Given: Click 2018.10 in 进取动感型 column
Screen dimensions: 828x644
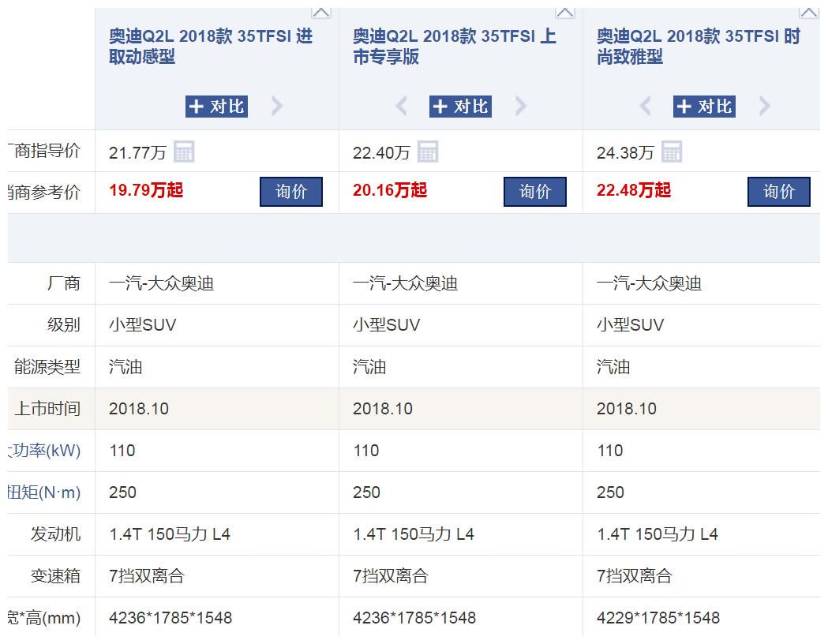Looking at the screenshot, I should point(139,408).
